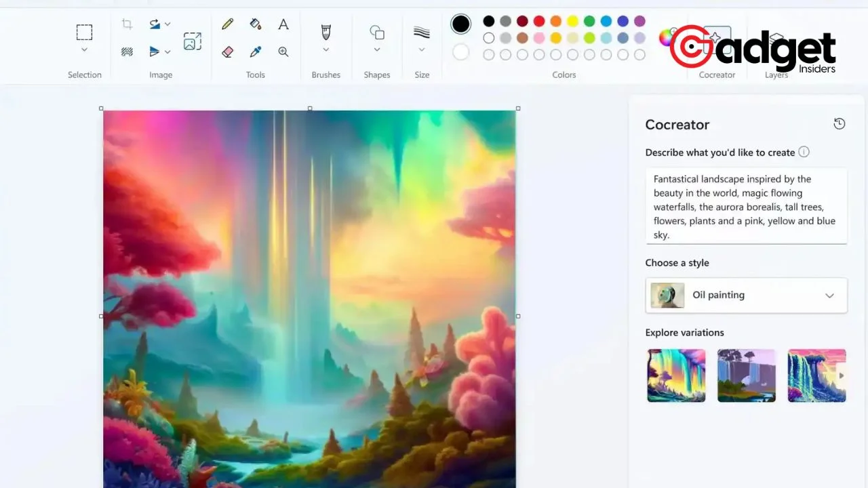The width and height of the screenshot is (868, 488).
Task: Click the Remove background icon
Action: pyautogui.click(x=127, y=52)
